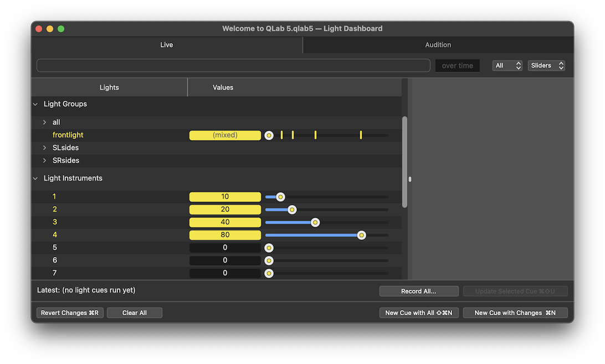Open the All filter dropdown

507,65
